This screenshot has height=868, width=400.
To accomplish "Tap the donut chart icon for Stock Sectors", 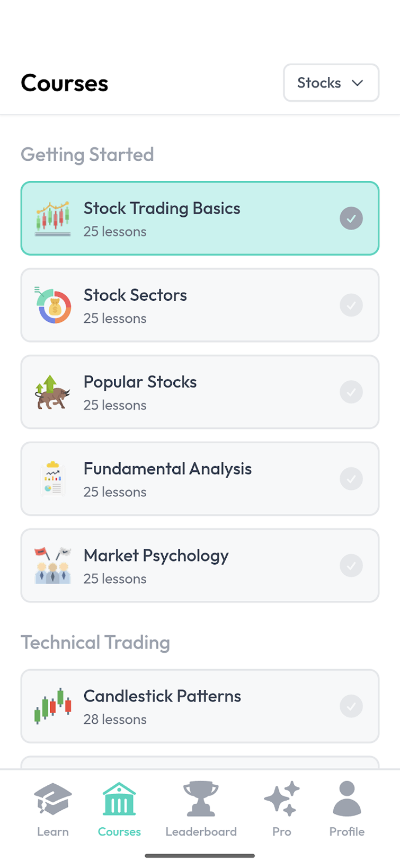I will tap(53, 305).
